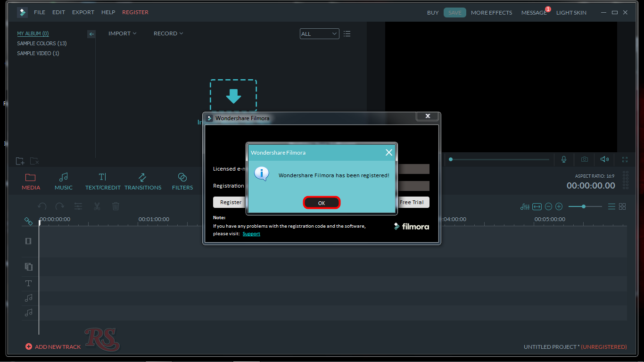Click the delete folder icon
The image size is (644, 362).
coord(34,161)
